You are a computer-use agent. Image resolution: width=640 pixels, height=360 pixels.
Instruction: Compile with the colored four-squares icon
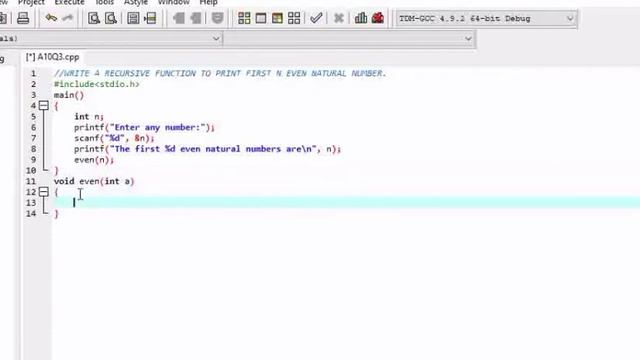click(x=244, y=18)
